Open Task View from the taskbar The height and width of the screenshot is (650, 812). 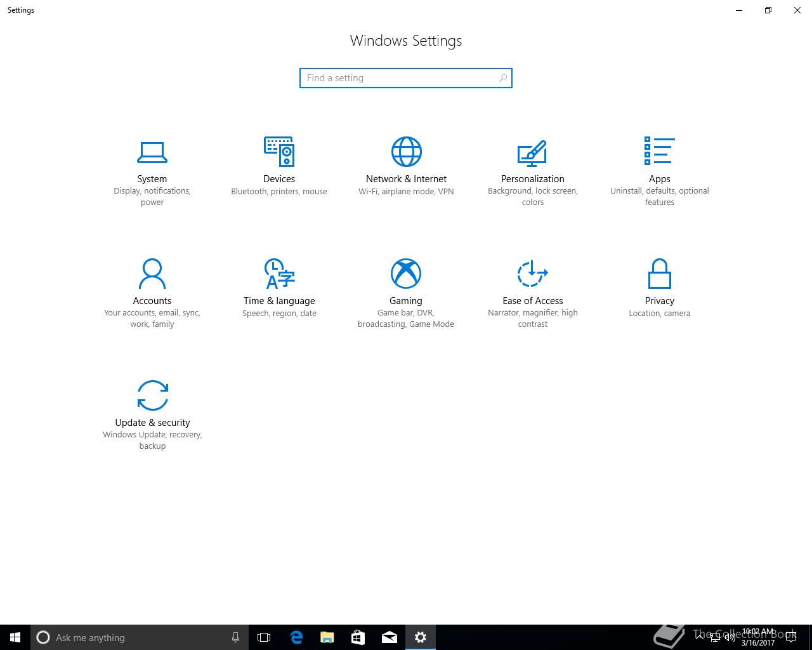tap(264, 637)
